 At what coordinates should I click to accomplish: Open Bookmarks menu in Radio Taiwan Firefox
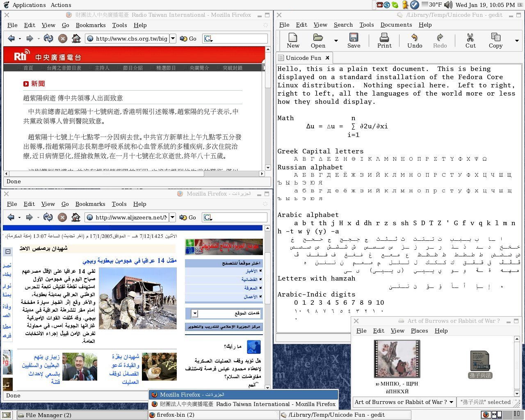91,25
